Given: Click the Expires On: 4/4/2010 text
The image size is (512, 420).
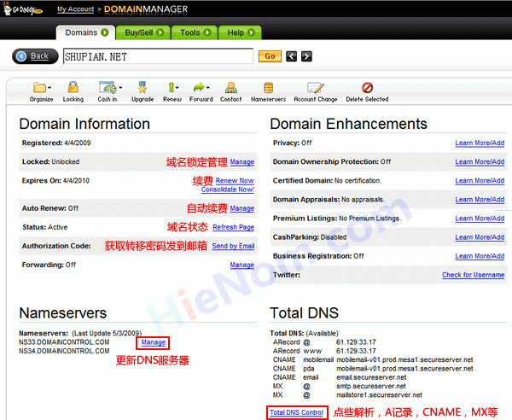Looking at the screenshot, I should [x=55, y=181].
